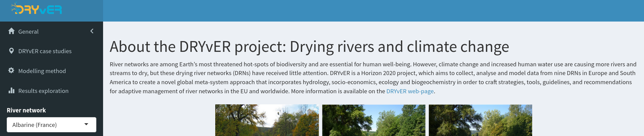
Task: Click the gear icon for Modelling method
Action: click(11, 70)
